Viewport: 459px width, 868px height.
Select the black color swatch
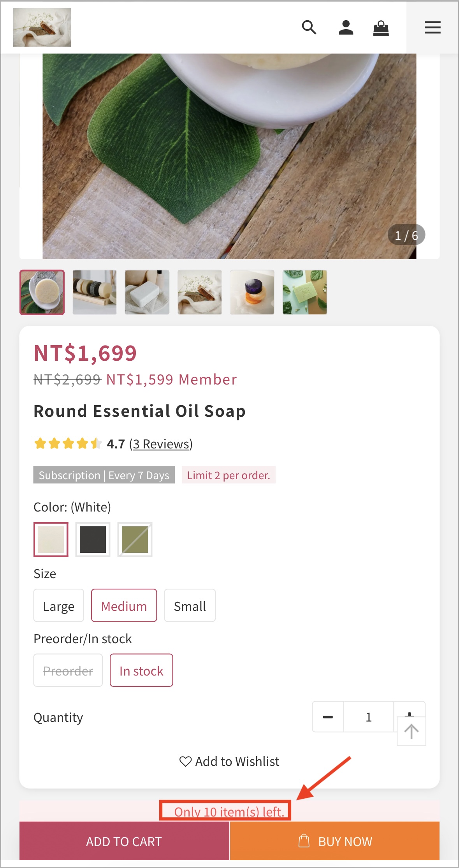click(93, 540)
